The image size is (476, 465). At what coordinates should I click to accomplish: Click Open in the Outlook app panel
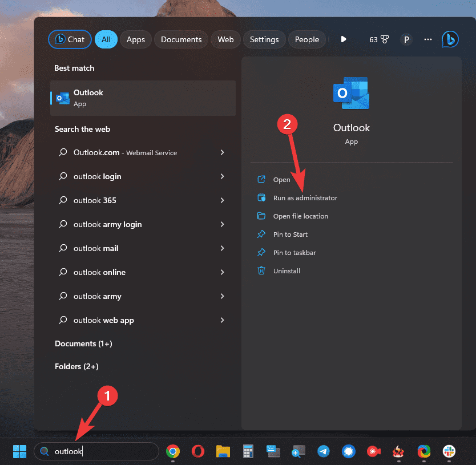(281, 180)
